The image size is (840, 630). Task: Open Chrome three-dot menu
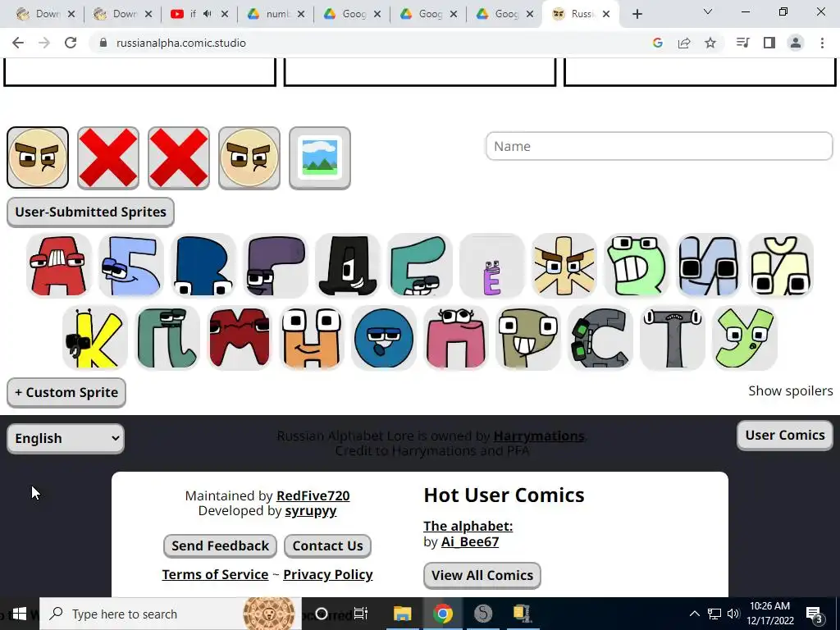(x=822, y=43)
